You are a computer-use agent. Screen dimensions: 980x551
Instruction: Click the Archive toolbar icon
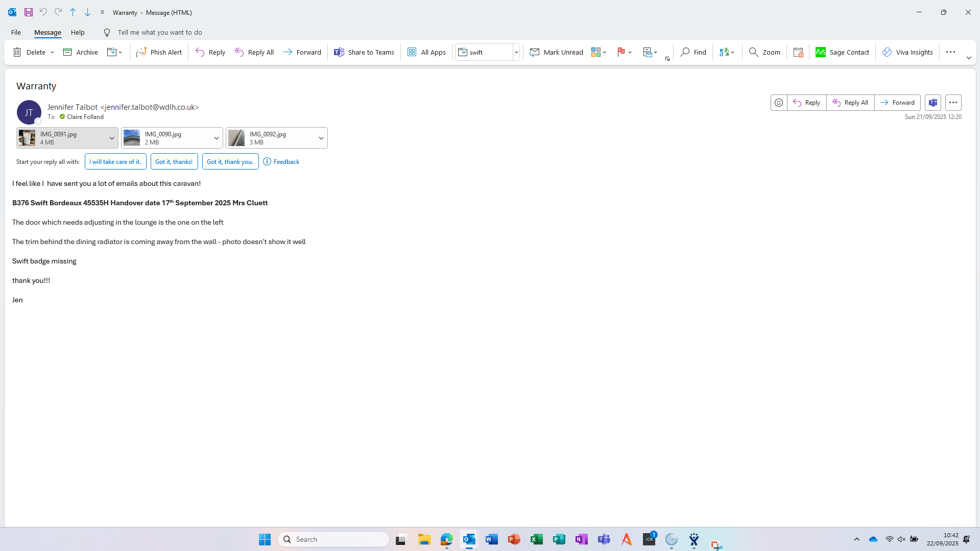coord(67,52)
